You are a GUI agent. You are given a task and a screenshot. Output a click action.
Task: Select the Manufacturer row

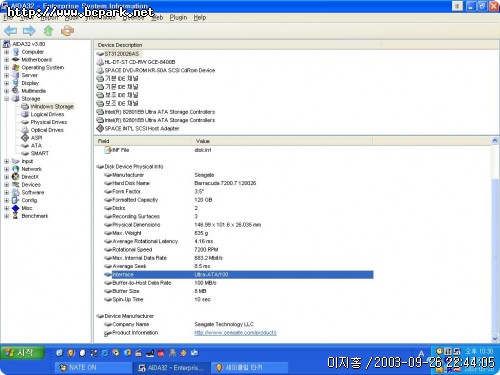coord(238,175)
